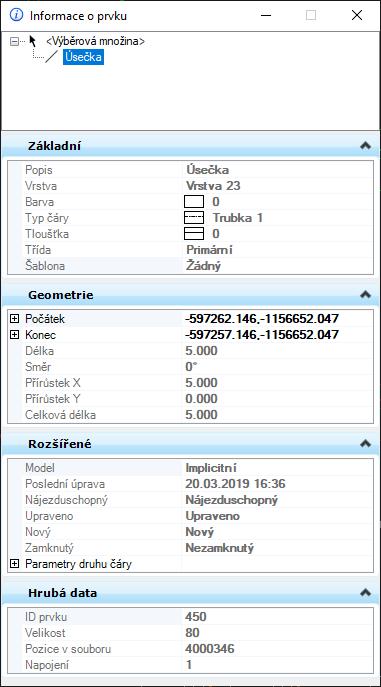The height and width of the screenshot is (687, 381).
Task: Click the Přírůstek Y value 0.000
Action: 201,399
